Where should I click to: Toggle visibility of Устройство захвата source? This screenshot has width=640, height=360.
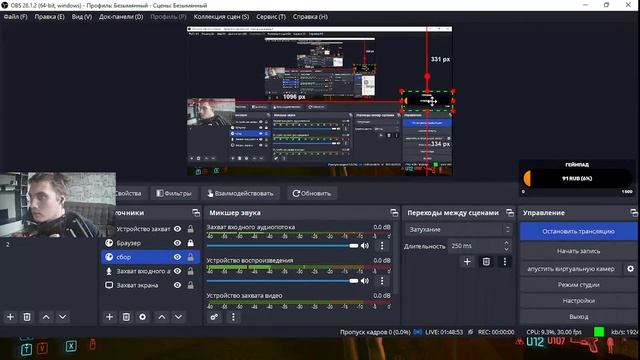point(177,229)
